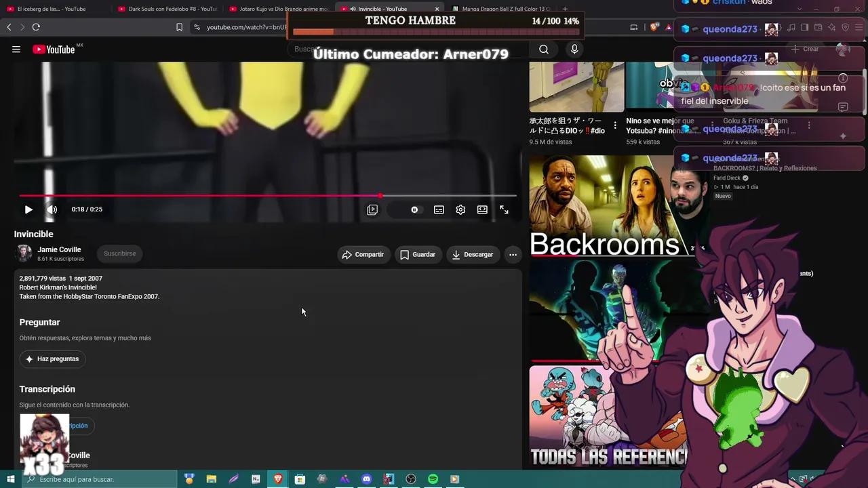Open the Todas las Referencias video thumbnail

[608, 416]
